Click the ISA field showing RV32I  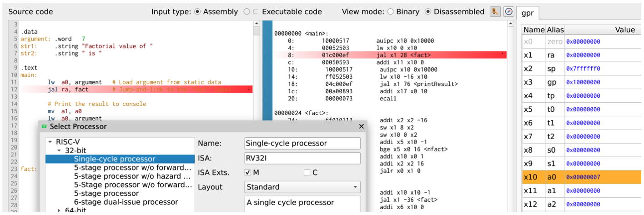point(302,158)
